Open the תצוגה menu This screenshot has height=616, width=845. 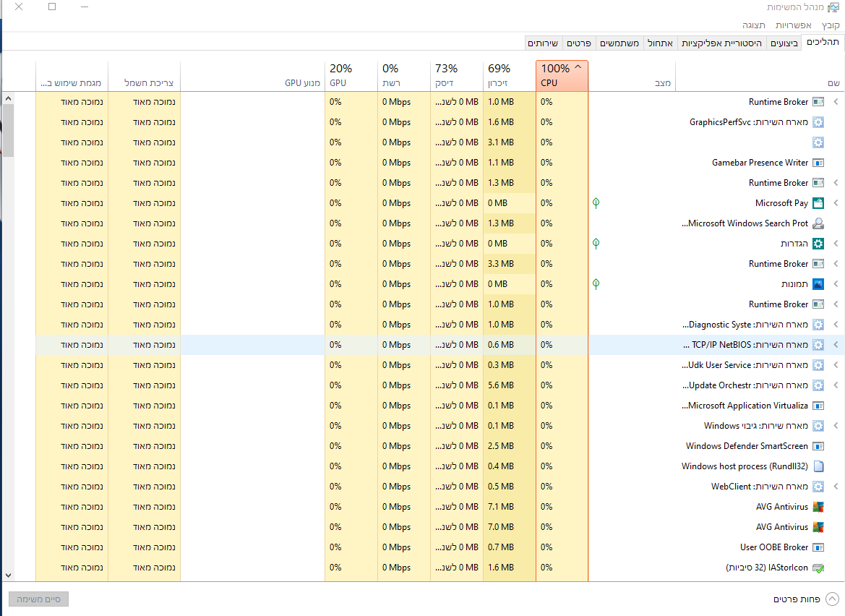pyautogui.click(x=753, y=25)
